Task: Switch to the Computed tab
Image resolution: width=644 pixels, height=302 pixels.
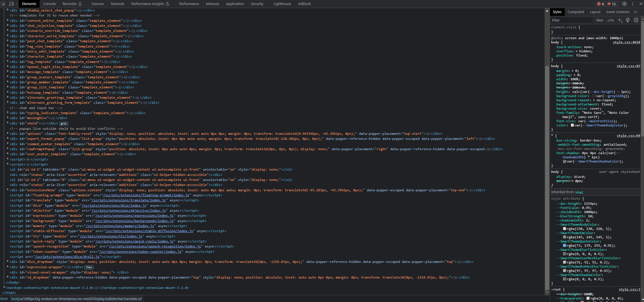Action: click(576, 12)
